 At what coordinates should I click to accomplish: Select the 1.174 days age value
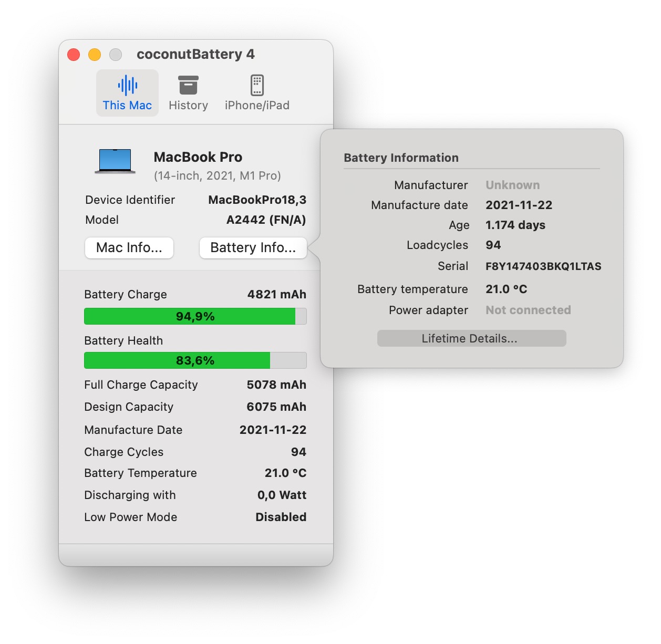click(x=515, y=225)
